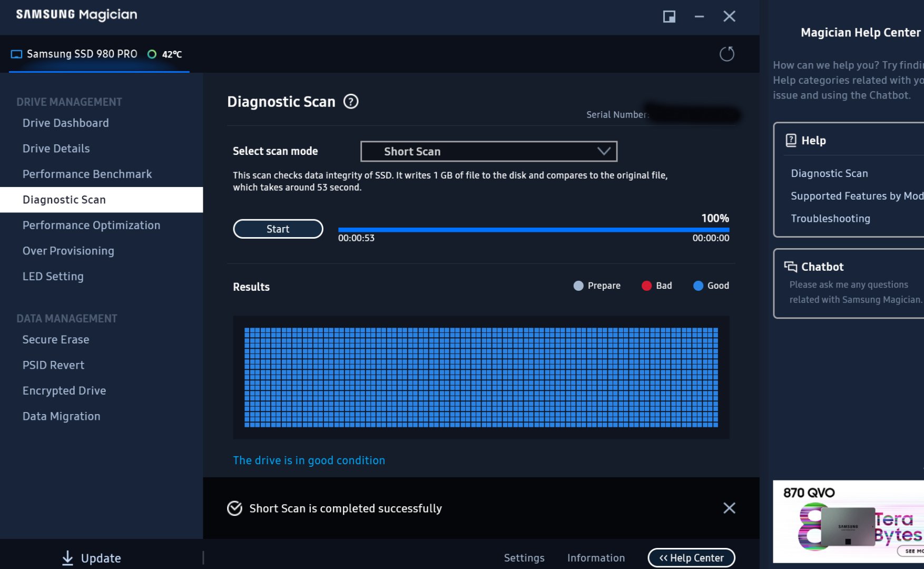Minimize the Samsung Magician window
This screenshot has height=569, width=924.
[x=699, y=16]
